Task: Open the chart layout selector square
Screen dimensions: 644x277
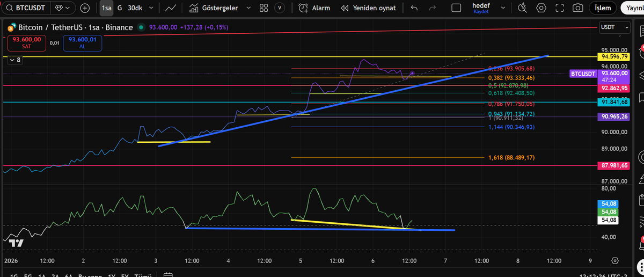Action: pos(456,8)
